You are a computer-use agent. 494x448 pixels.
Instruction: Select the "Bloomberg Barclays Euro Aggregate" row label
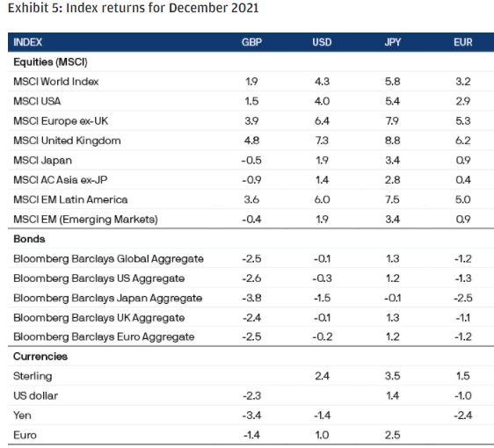coord(104,336)
